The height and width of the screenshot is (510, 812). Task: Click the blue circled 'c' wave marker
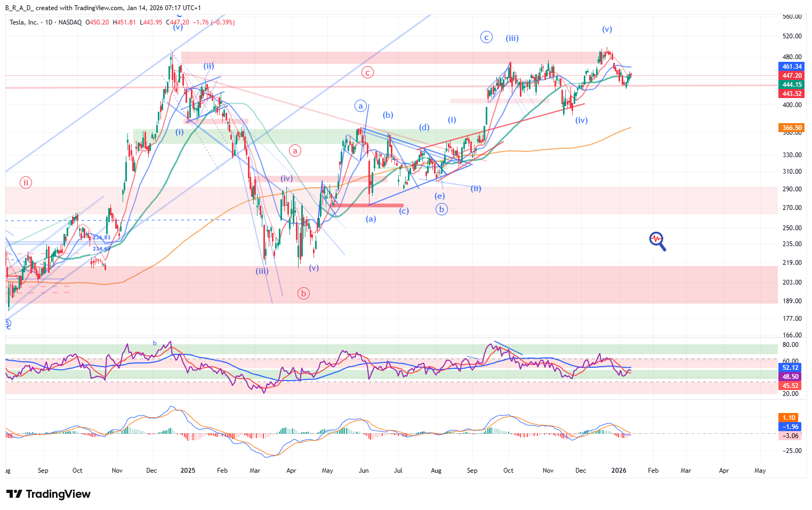point(486,37)
